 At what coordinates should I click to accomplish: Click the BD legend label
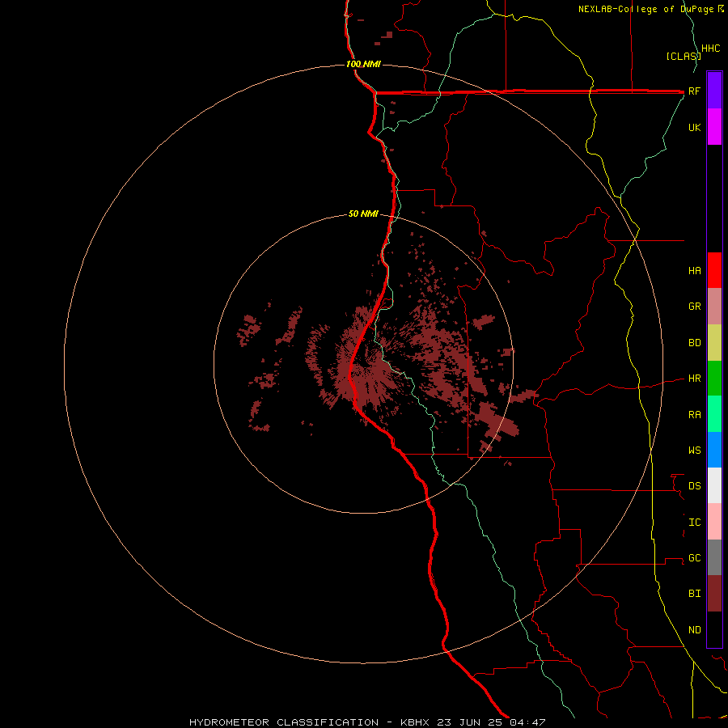point(695,343)
